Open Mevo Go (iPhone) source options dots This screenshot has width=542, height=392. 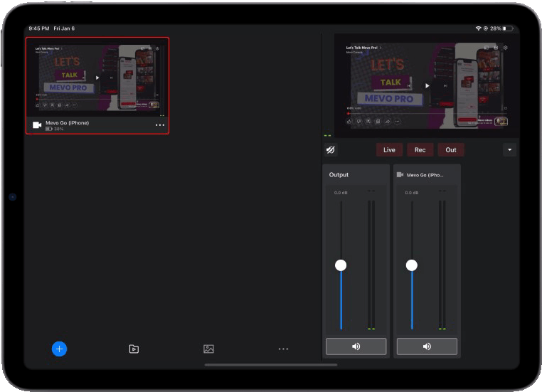pyautogui.click(x=160, y=125)
